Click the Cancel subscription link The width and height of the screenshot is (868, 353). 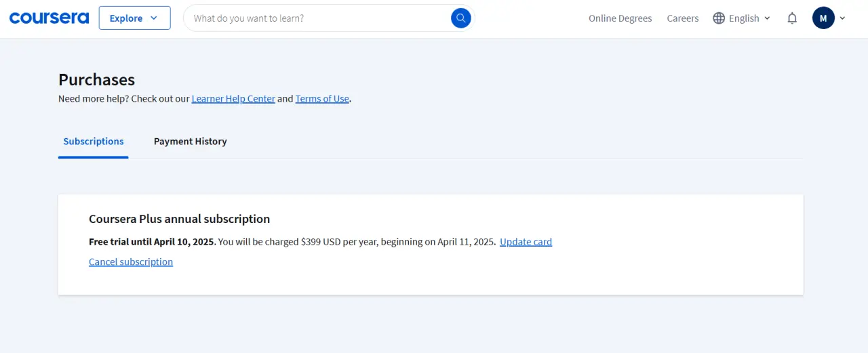tap(131, 262)
